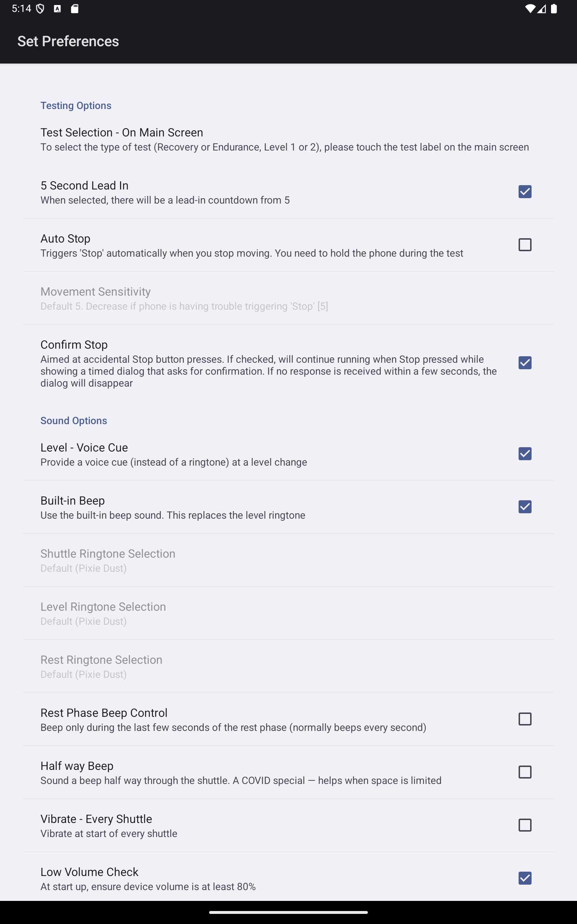
Task: Uncheck the Confirm Stop option
Action: tap(525, 363)
